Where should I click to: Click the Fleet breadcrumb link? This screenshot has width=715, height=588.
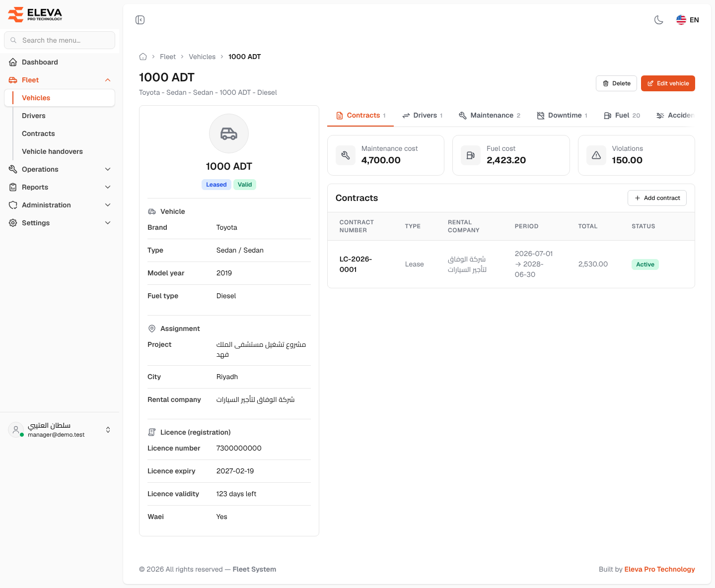point(168,57)
